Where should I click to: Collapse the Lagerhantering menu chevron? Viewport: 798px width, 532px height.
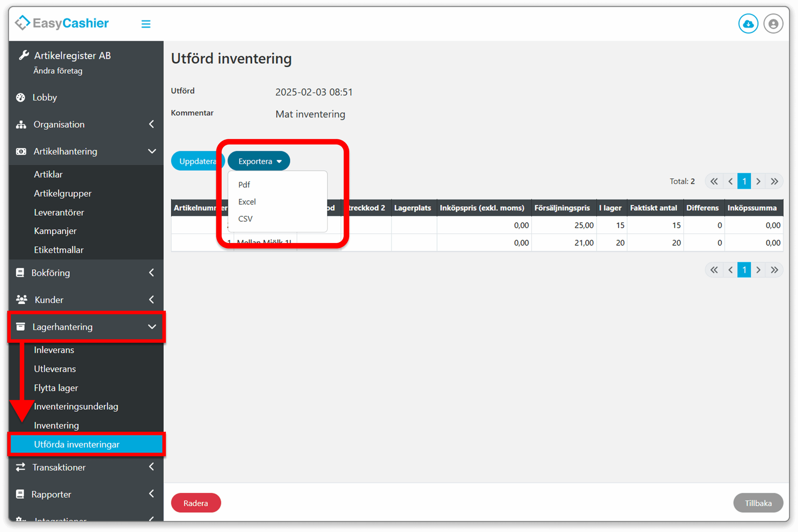click(152, 326)
